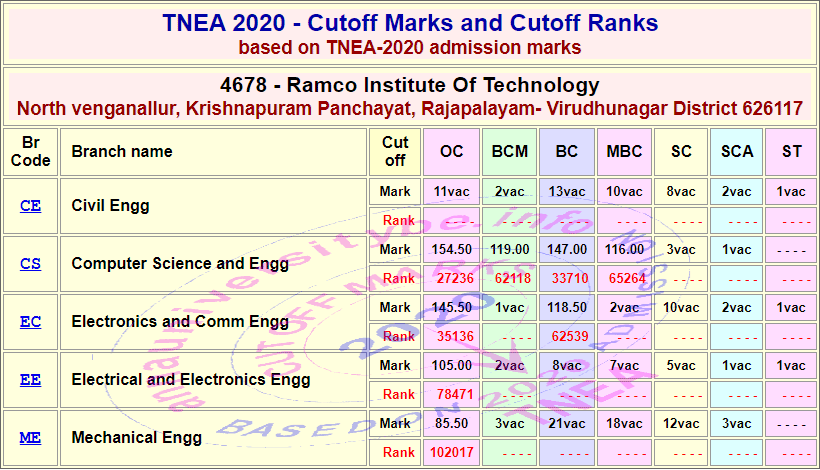Select the MBC column header cell
Viewport: 820px width, 470px height.
[x=624, y=152]
